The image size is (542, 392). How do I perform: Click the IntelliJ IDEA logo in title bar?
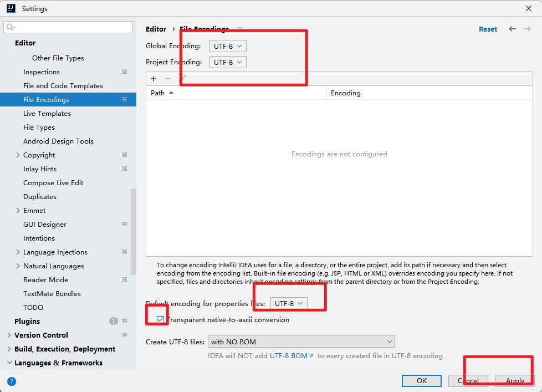click(11, 8)
